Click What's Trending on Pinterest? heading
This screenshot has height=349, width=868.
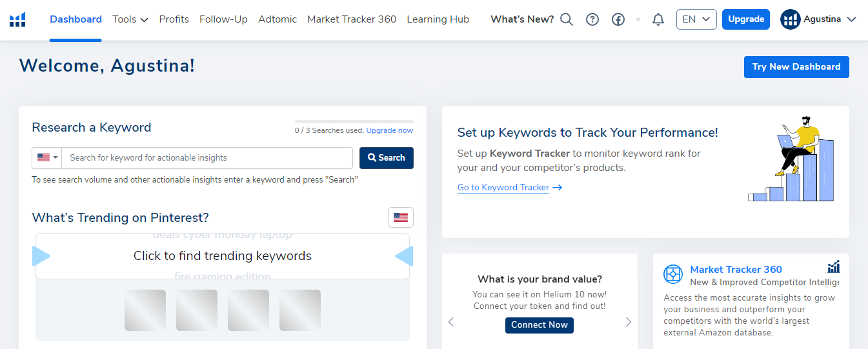pyautogui.click(x=121, y=218)
